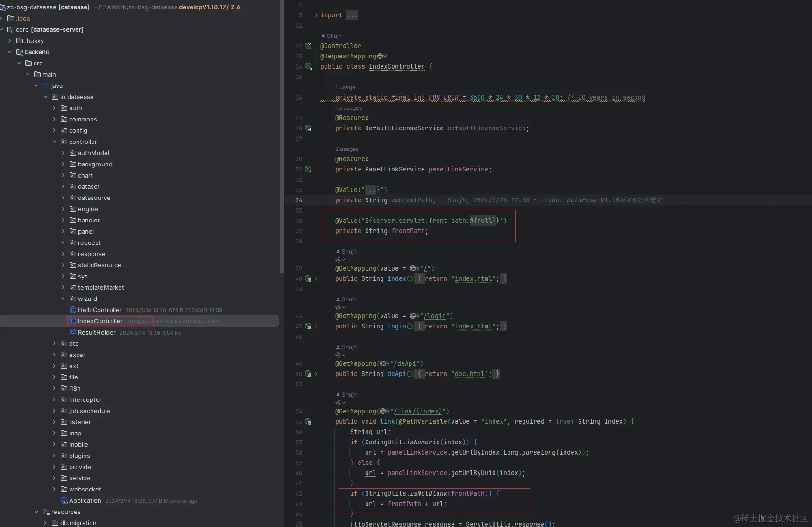Unfold collapsed import block at line 3
Screen dimensions: 812x527
[316, 15]
